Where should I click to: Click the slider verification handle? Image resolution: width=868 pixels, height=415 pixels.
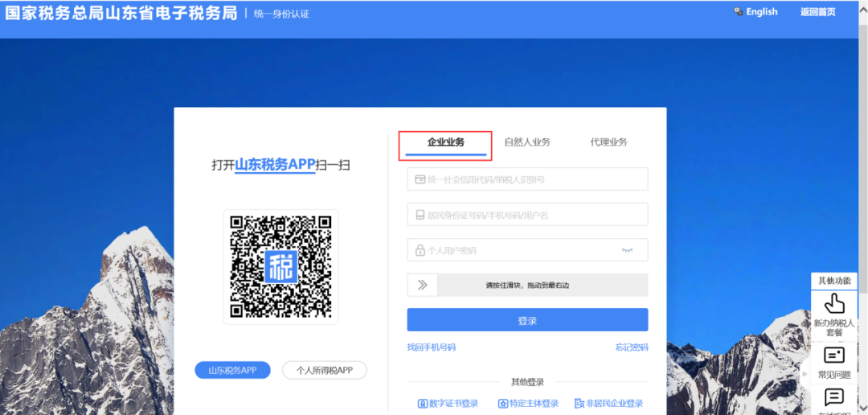pyautogui.click(x=422, y=285)
